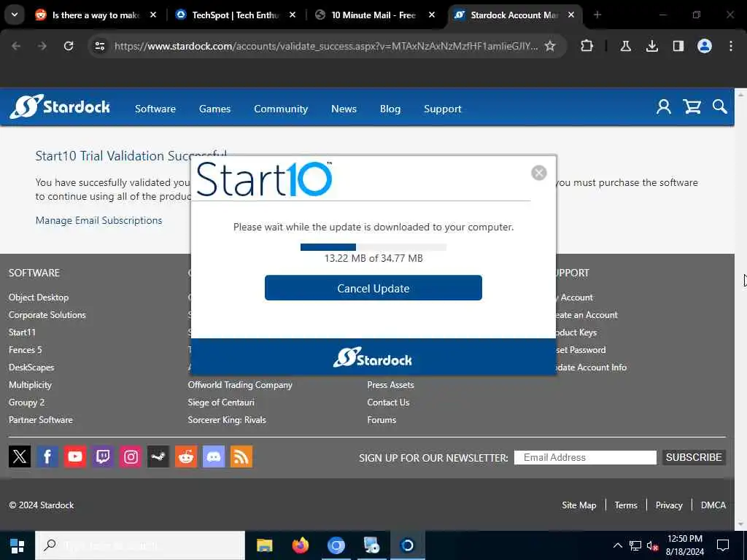Image resolution: width=747 pixels, height=560 pixels.
Task: Click the browser address bar URL
Action: (326, 46)
